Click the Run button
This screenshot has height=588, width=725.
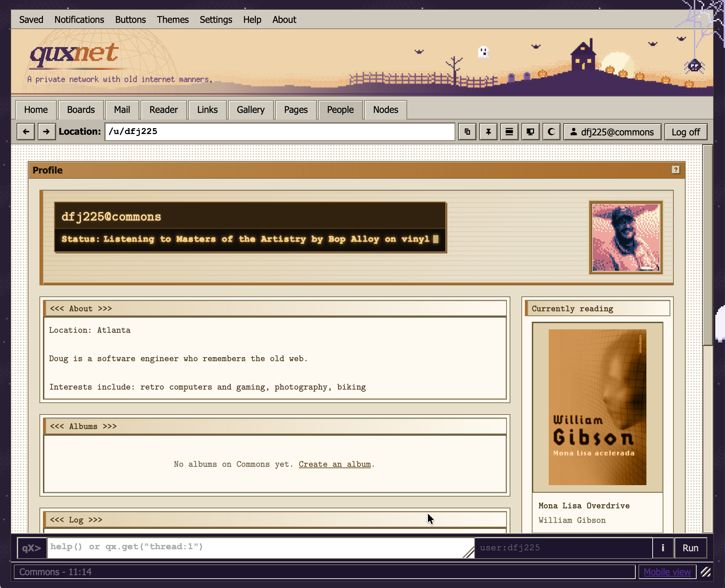(x=690, y=548)
